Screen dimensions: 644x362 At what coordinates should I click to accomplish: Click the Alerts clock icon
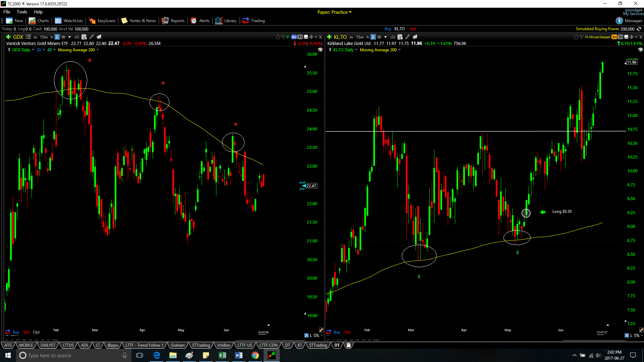point(194,21)
